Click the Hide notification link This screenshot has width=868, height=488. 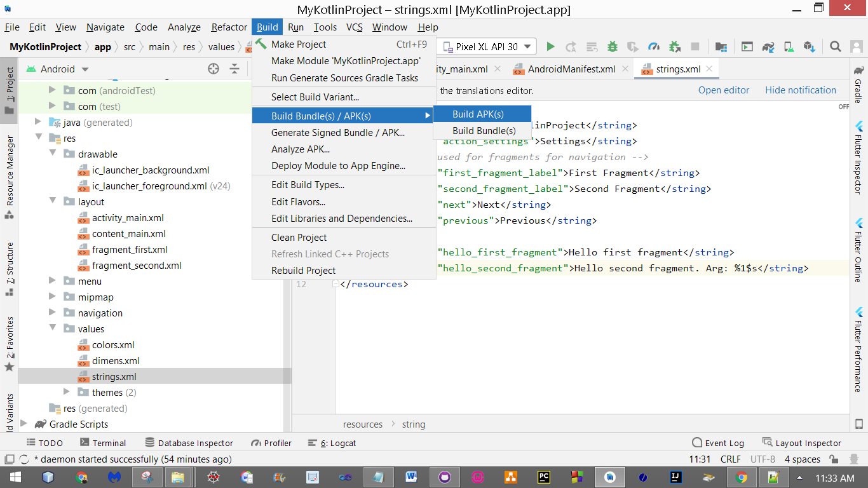tap(801, 90)
